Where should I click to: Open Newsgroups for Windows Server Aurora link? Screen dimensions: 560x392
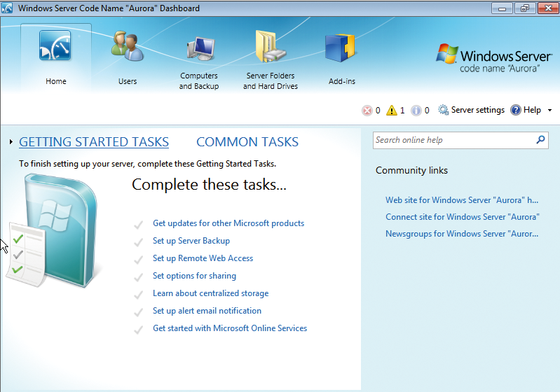point(462,234)
